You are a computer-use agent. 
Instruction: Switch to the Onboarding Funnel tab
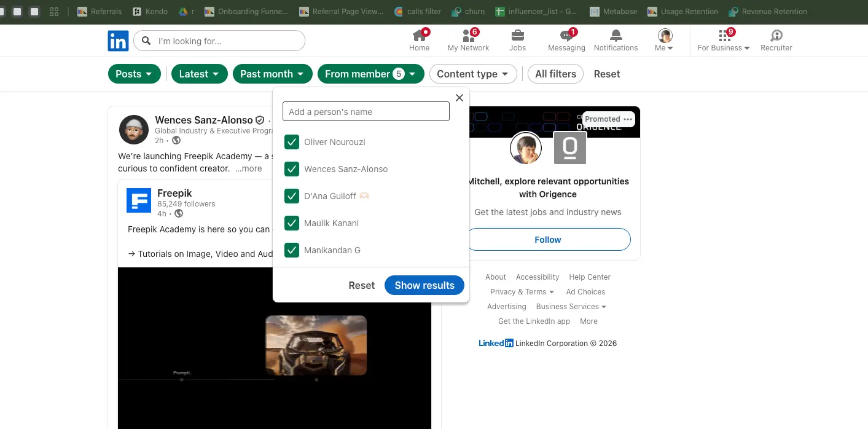coord(246,12)
